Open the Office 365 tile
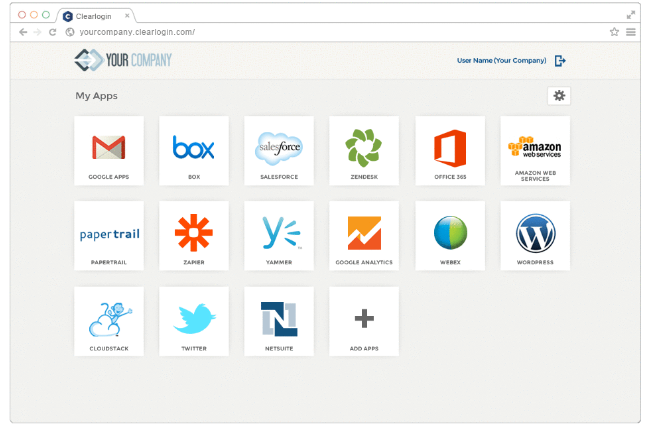This screenshot has width=650, height=430. point(450,151)
